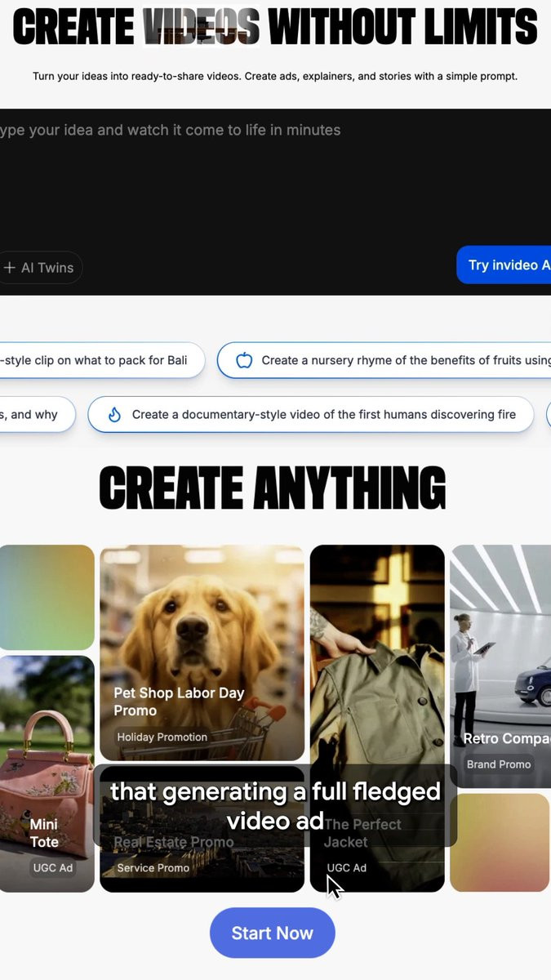Click the UGC Ad tag on Mini Tote
Image resolution: width=551 pixels, height=980 pixels.
[x=53, y=867]
